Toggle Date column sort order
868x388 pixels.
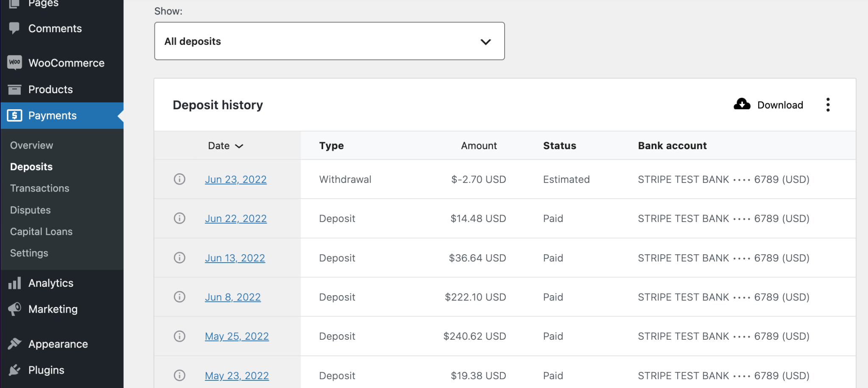tap(225, 146)
